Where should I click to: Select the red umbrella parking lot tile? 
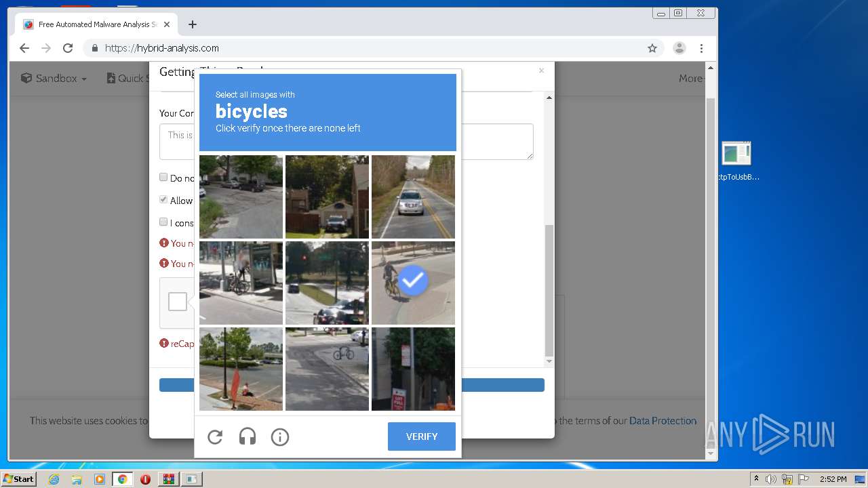(241, 369)
